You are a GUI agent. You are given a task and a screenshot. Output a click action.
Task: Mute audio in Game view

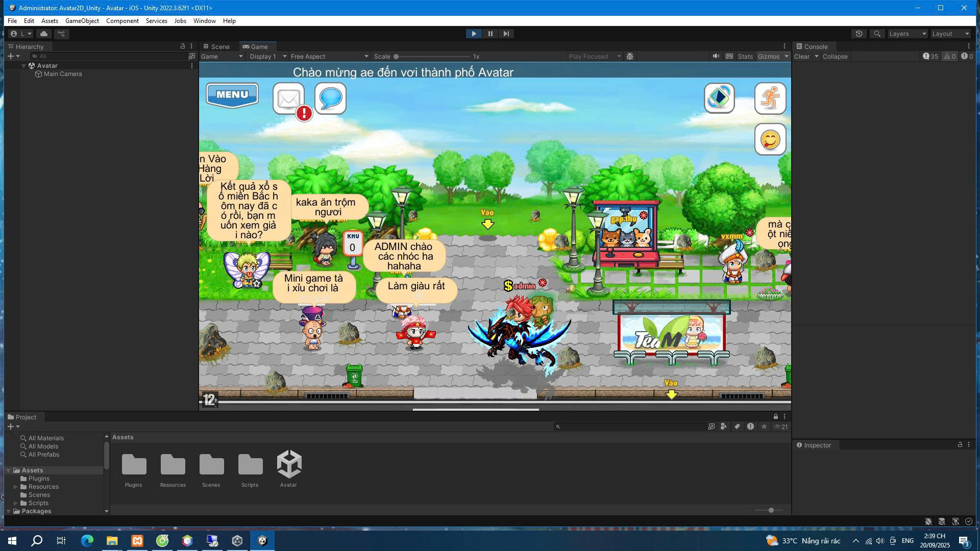(716, 57)
